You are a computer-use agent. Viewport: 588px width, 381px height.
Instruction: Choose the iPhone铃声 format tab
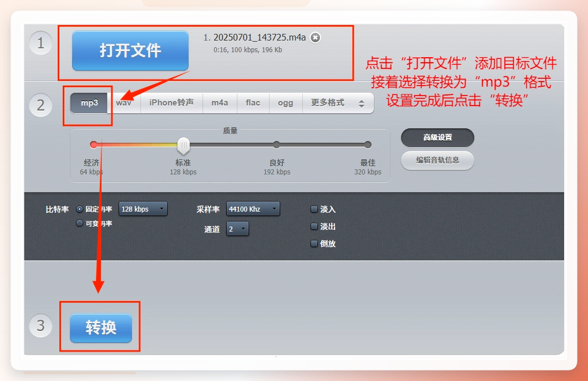tap(171, 103)
